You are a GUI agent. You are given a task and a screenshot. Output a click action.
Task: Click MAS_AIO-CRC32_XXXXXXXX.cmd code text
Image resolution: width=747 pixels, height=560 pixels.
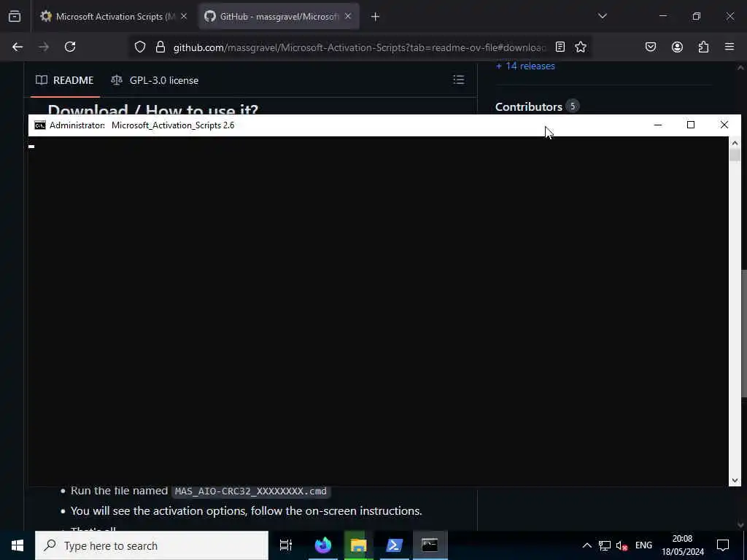point(251,491)
